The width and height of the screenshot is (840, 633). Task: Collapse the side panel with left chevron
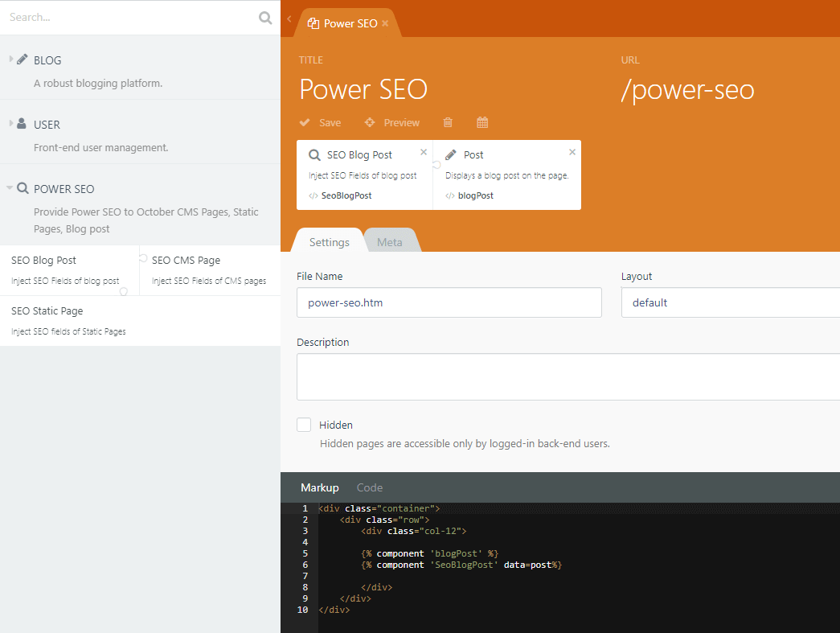[289, 18]
